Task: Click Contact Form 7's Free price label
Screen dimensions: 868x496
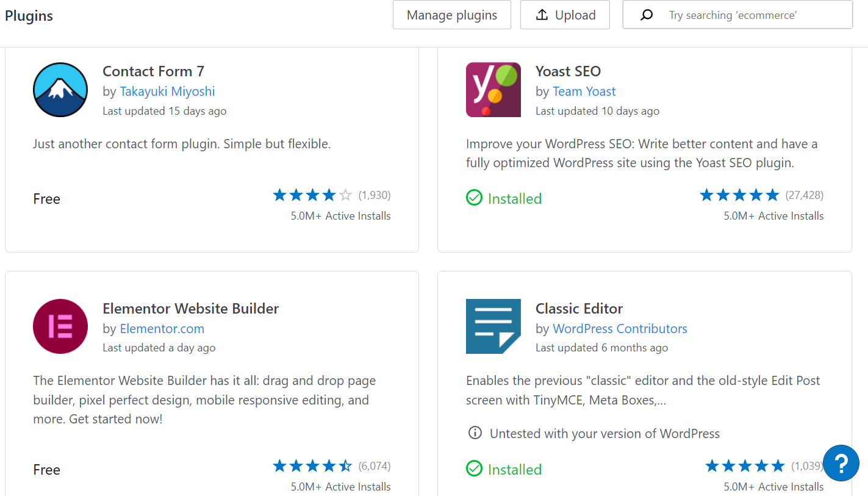Action: click(46, 199)
